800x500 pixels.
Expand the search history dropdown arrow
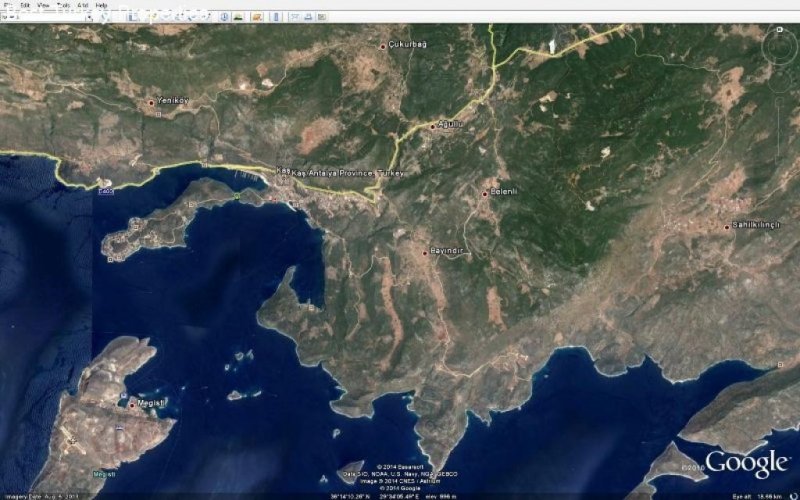tap(89, 17)
